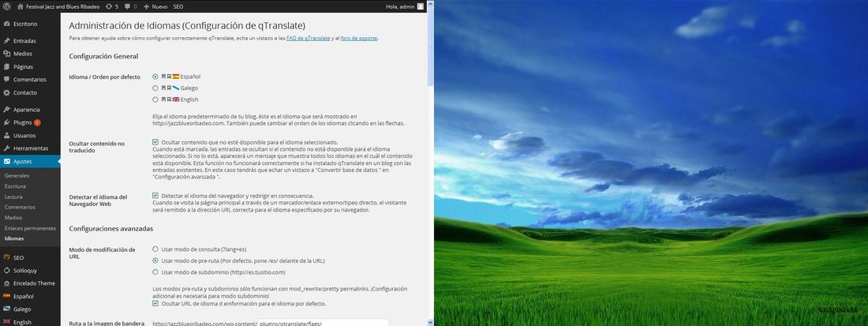
Task: Click the admin avatar thumbnail
Action: 421,6
